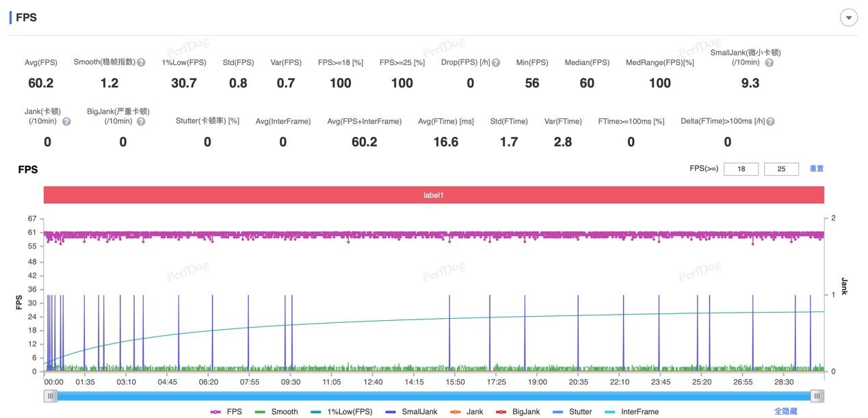
Task: Toggle BigJank series in the legend
Action: coord(516,412)
